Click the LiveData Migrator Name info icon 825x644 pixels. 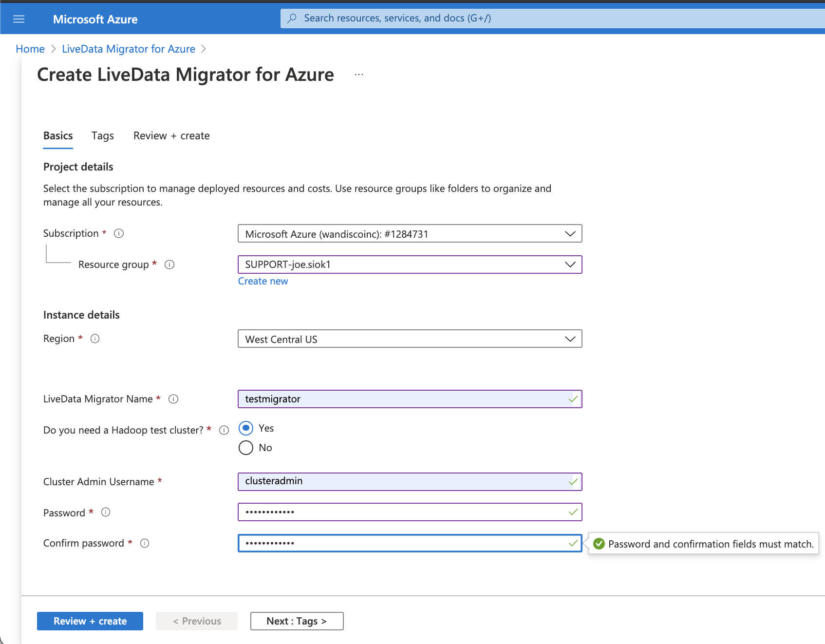point(173,399)
